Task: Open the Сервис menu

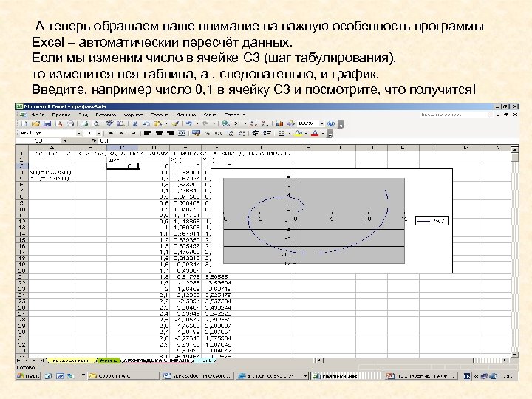Action: (x=159, y=115)
